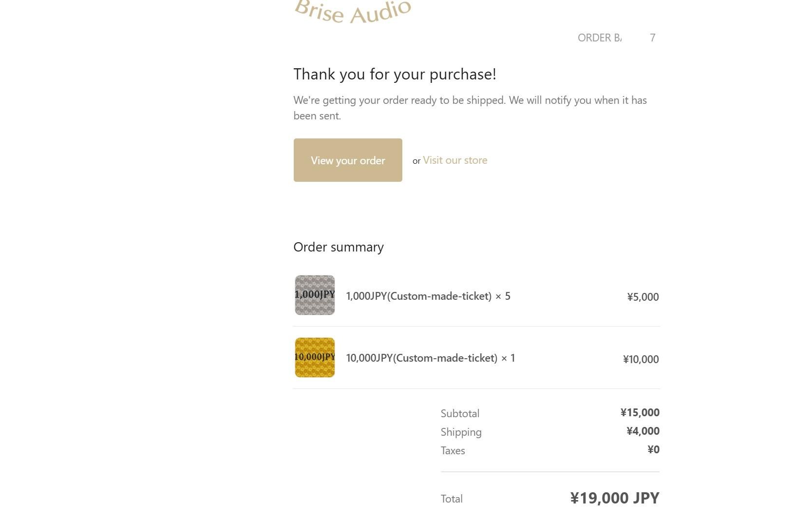This screenshot has height=522, width=812.
Task: Click the order number text at top right
Action: coord(616,38)
